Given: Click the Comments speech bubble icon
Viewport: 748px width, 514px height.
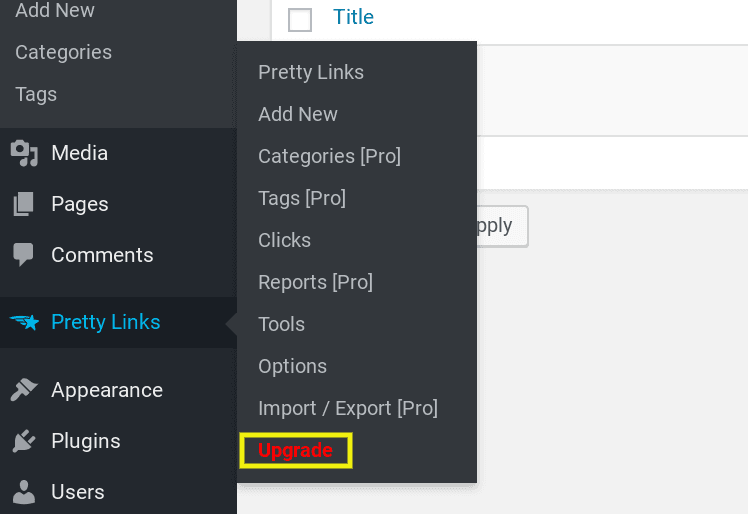Looking at the screenshot, I should (23, 255).
